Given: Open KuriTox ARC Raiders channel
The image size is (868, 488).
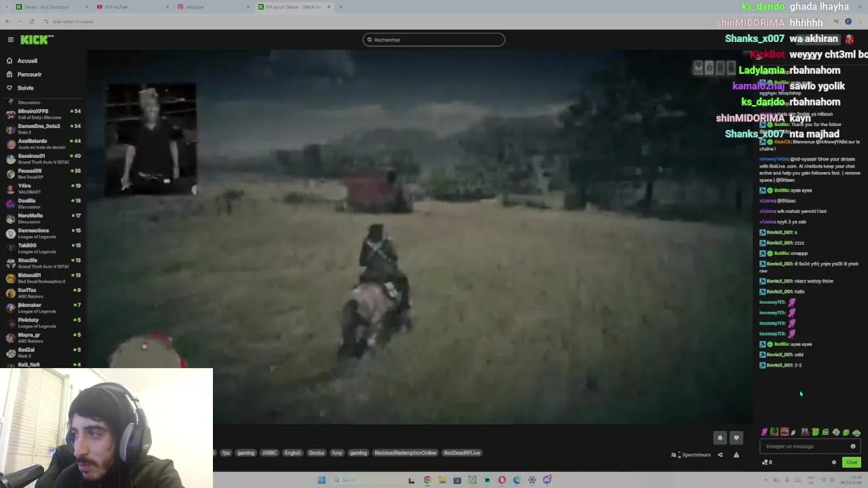Looking at the screenshot, I should tap(42, 293).
